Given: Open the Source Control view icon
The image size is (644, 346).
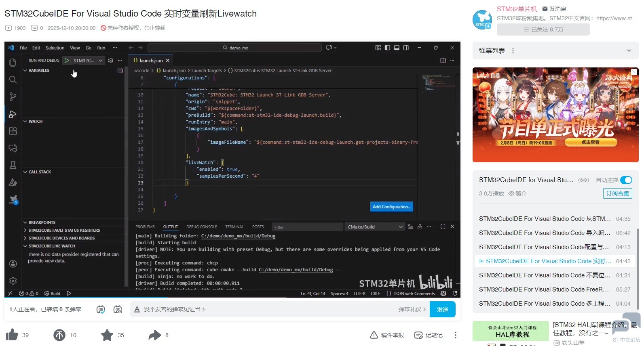Looking at the screenshot, I should tap(13, 96).
